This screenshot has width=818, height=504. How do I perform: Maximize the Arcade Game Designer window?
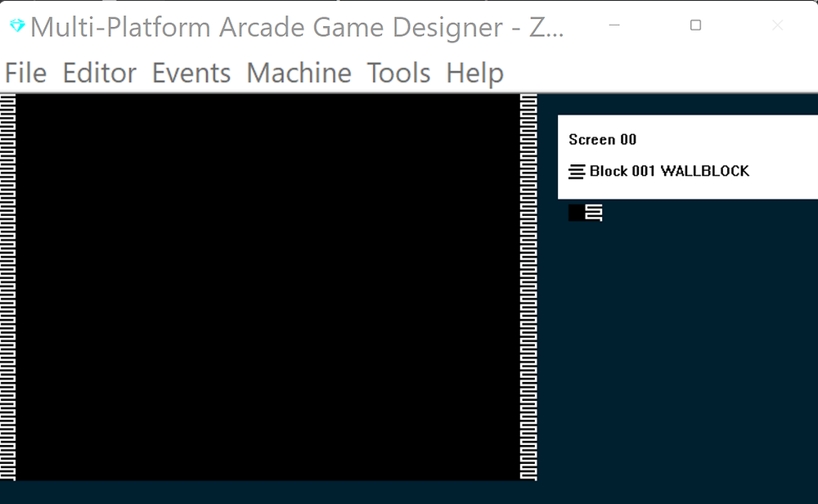coord(695,25)
